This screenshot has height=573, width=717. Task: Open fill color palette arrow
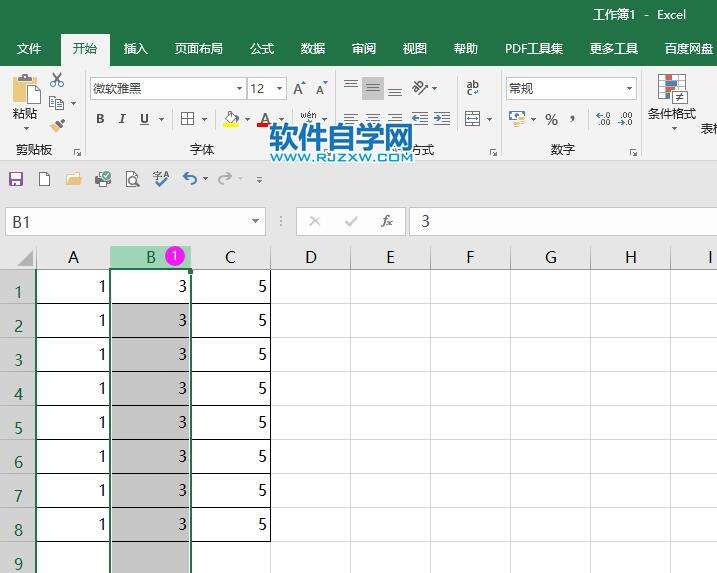coord(247,119)
